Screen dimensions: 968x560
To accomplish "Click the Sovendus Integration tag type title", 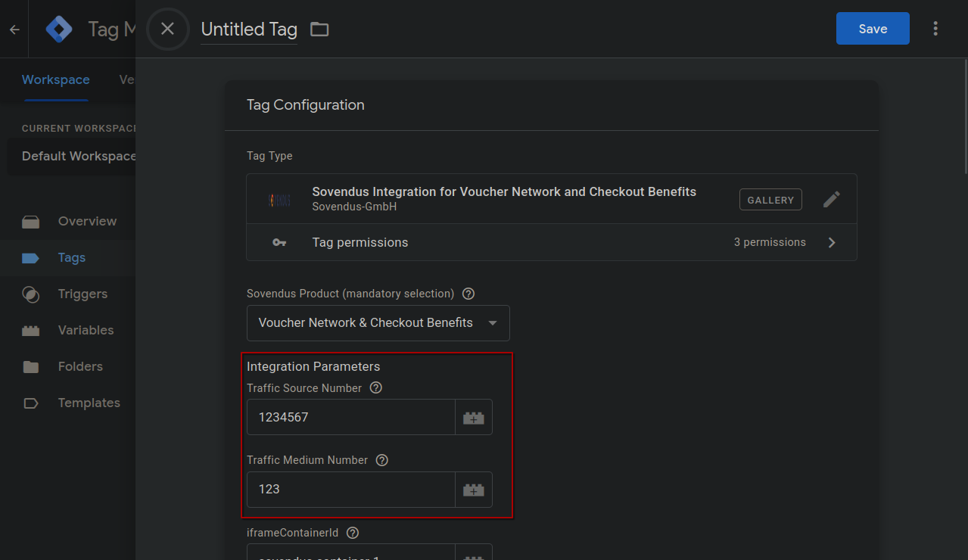I will point(504,191).
